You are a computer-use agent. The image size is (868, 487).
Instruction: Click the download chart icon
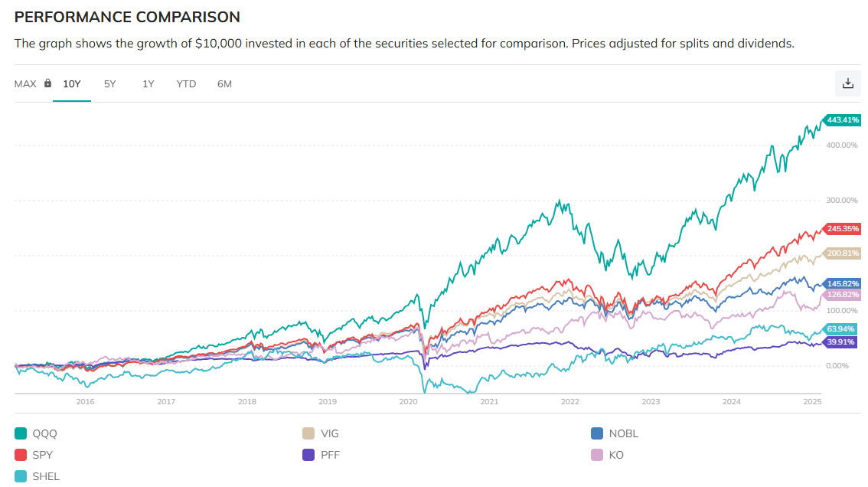click(x=847, y=83)
